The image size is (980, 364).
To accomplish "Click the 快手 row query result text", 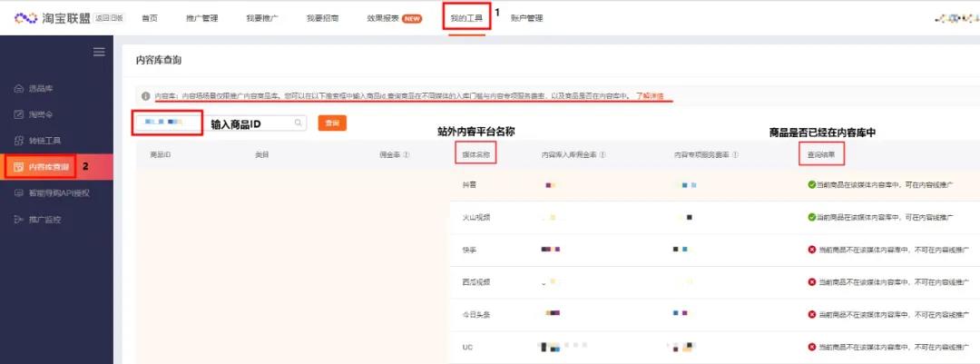I will click(893, 250).
